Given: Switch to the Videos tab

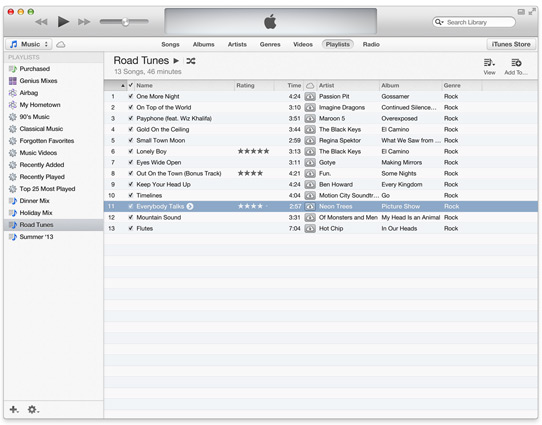Looking at the screenshot, I should click(303, 44).
